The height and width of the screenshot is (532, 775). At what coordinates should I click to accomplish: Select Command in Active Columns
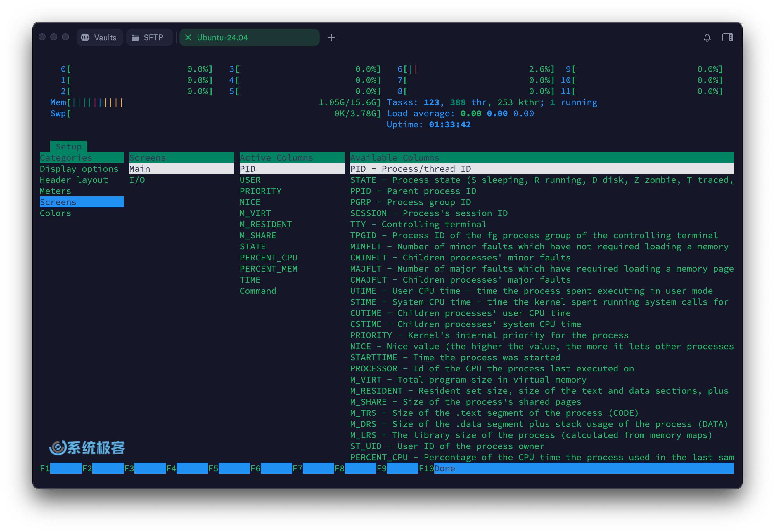pyautogui.click(x=292, y=291)
